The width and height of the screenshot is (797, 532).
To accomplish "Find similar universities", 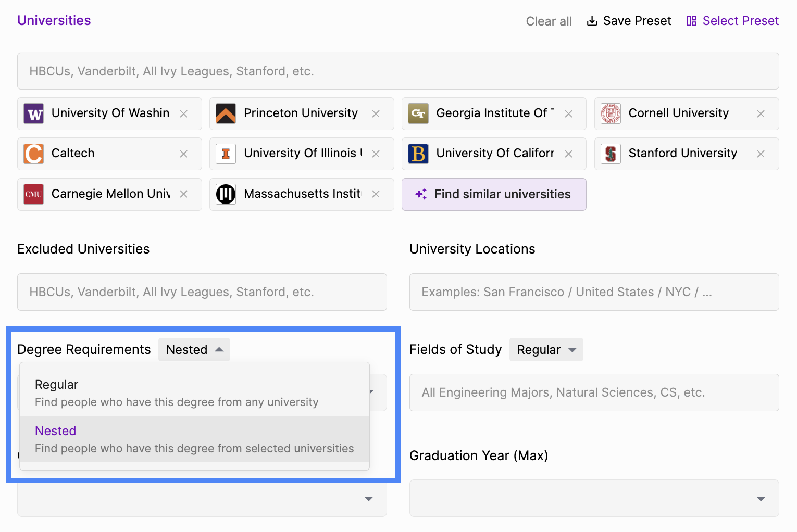I will (494, 194).
